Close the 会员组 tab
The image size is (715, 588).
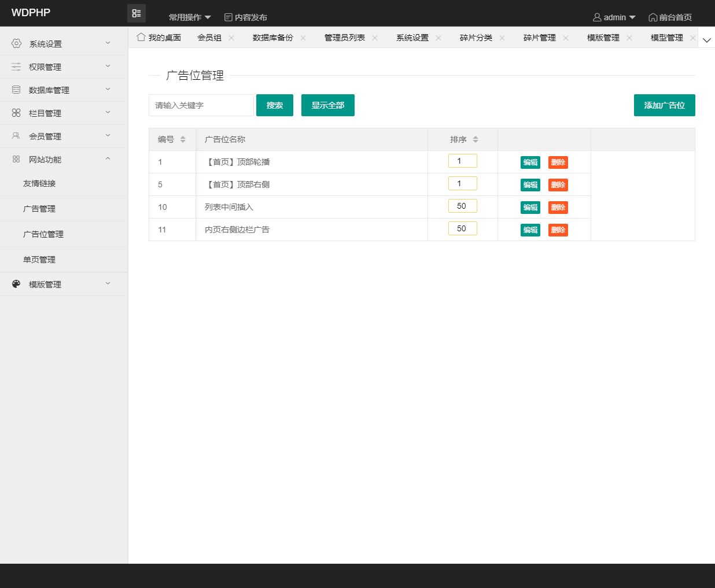pos(231,38)
